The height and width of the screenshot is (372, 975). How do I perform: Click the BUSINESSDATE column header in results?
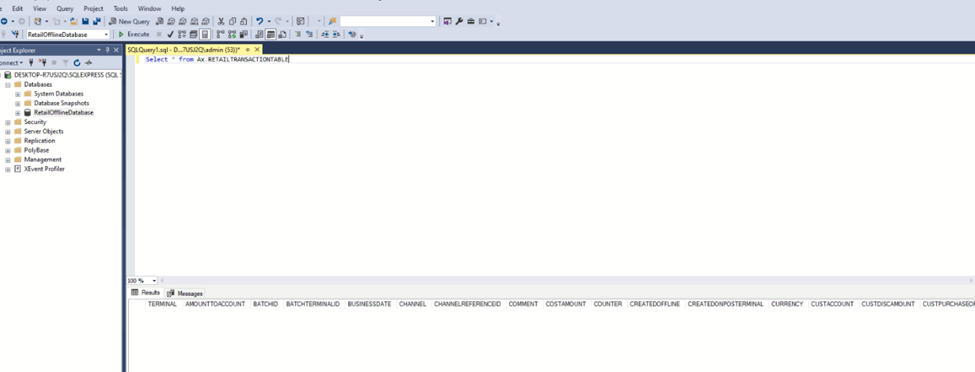click(x=369, y=304)
